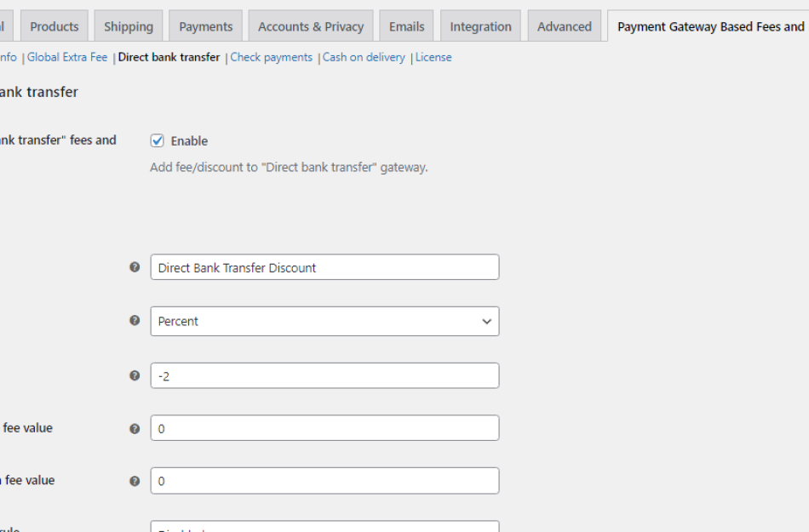Expand the Disabled dropdown at the bottom
Screen dimensions: 809x532
coord(324,528)
